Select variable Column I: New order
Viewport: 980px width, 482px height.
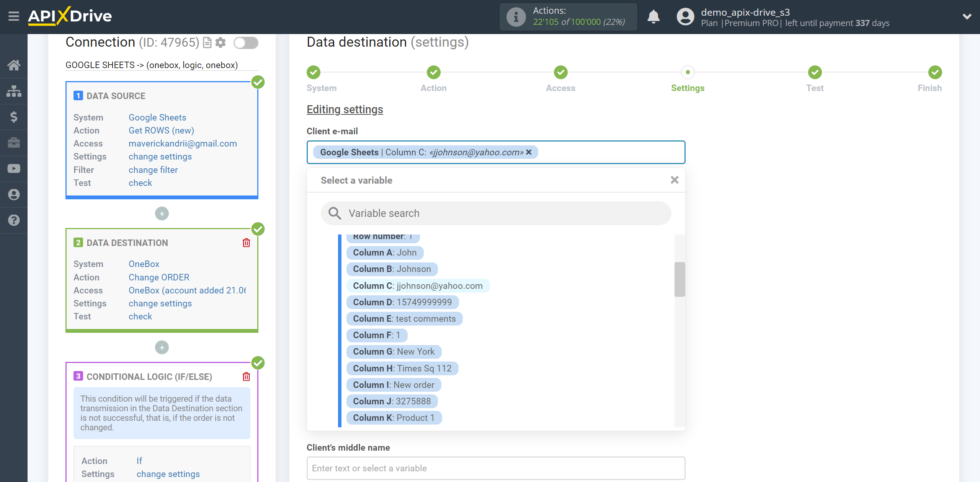(x=394, y=385)
